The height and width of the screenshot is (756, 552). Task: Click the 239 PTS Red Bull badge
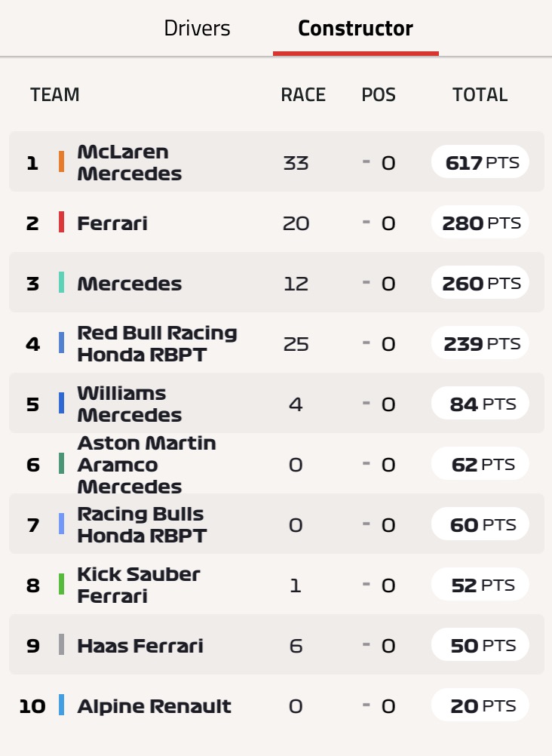point(480,343)
